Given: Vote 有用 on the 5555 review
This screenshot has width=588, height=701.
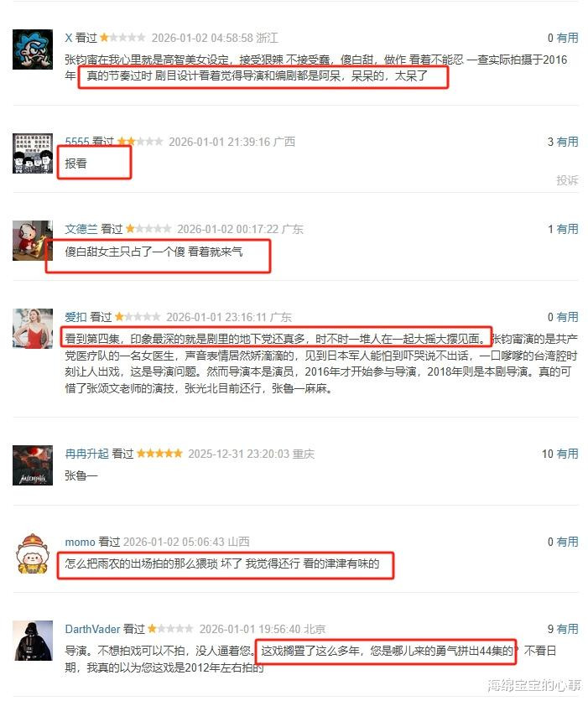Looking at the screenshot, I should coord(567,143).
